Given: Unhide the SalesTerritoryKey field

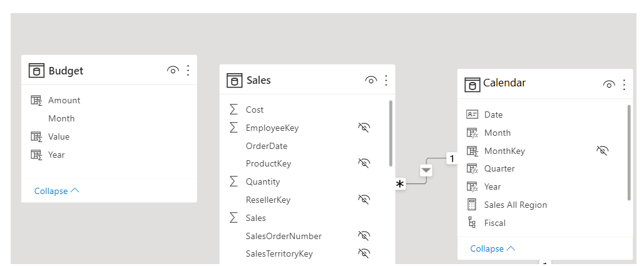Looking at the screenshot, I should point(364,253).
